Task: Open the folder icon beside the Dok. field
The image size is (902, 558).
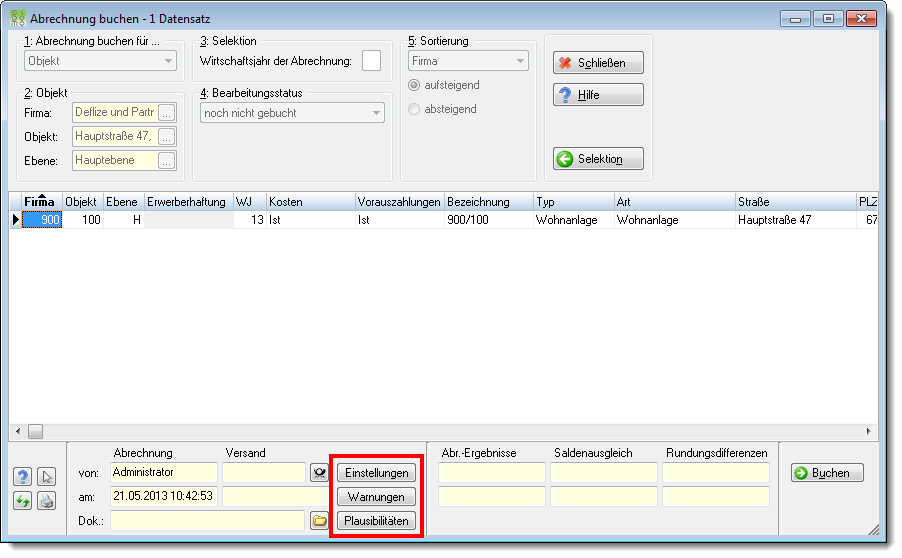Action: click(x=319, y=521)
